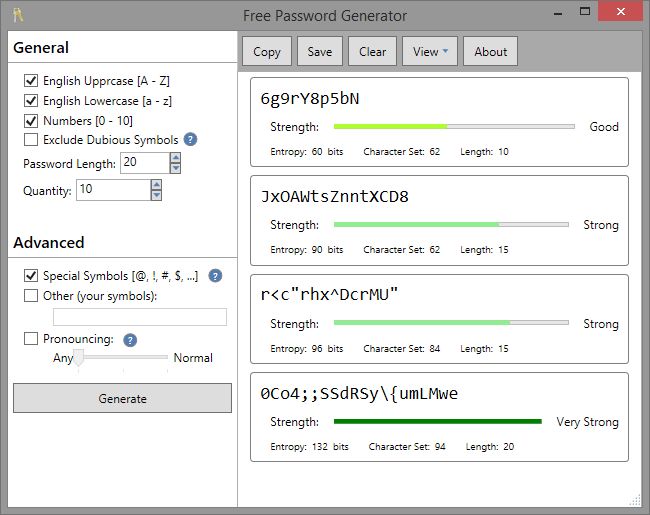Click the Pronouncing Any-to-Normal slider
650x515 pixels.
(x=122, y=357)
